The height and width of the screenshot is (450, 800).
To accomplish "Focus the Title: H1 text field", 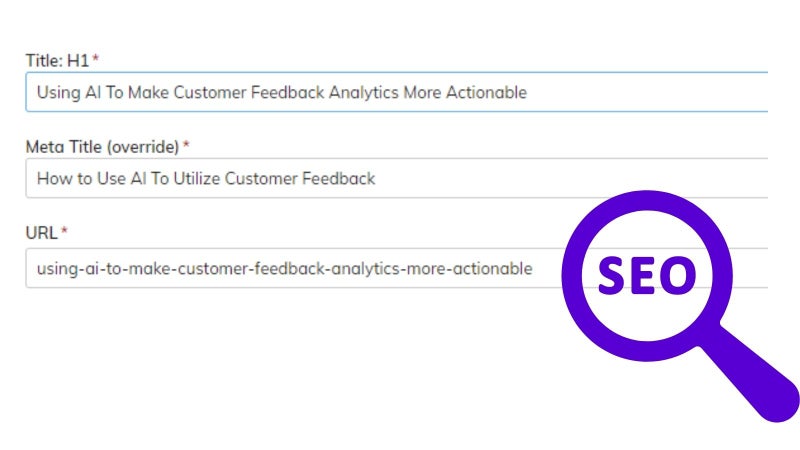I will 397,92.
